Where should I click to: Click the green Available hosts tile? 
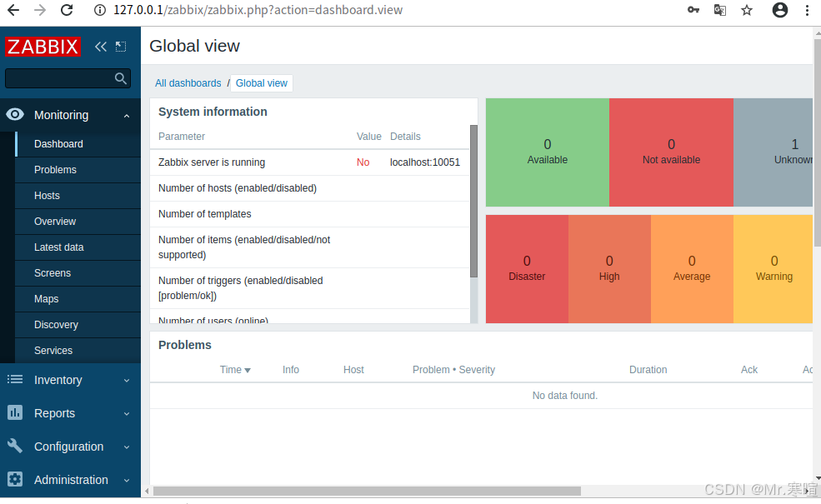547,152
